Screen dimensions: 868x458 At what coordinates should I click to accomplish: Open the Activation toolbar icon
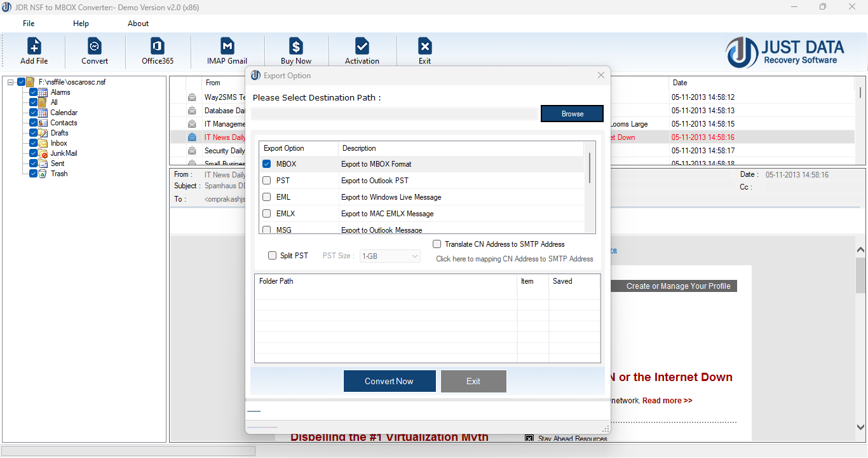tap(362, 46)
